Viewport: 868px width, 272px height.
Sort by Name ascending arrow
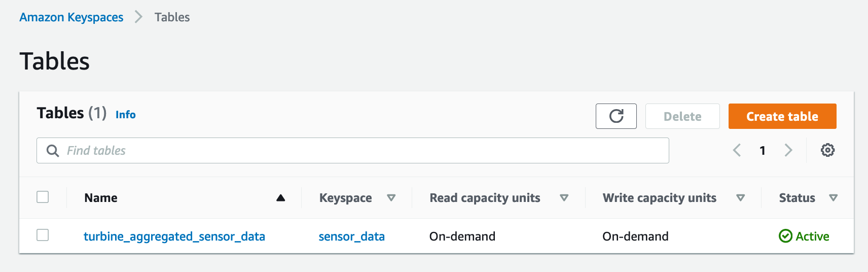click(x=280, y=198)
